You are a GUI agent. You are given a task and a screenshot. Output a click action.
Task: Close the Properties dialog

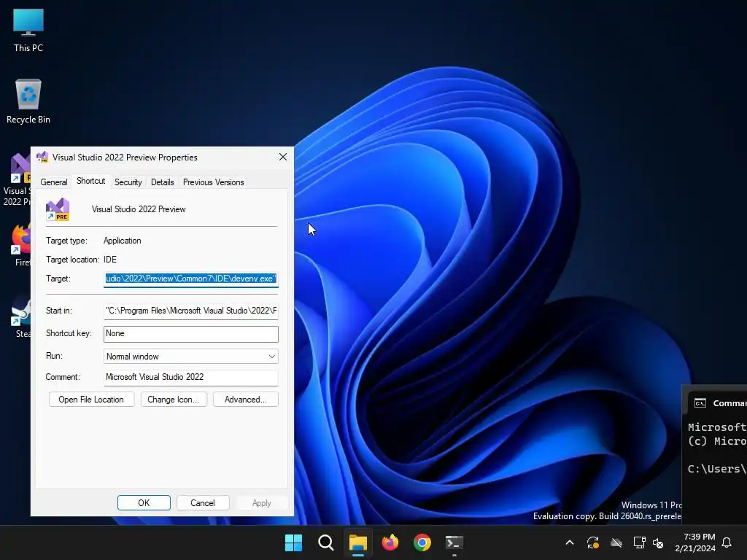(283, 157)
